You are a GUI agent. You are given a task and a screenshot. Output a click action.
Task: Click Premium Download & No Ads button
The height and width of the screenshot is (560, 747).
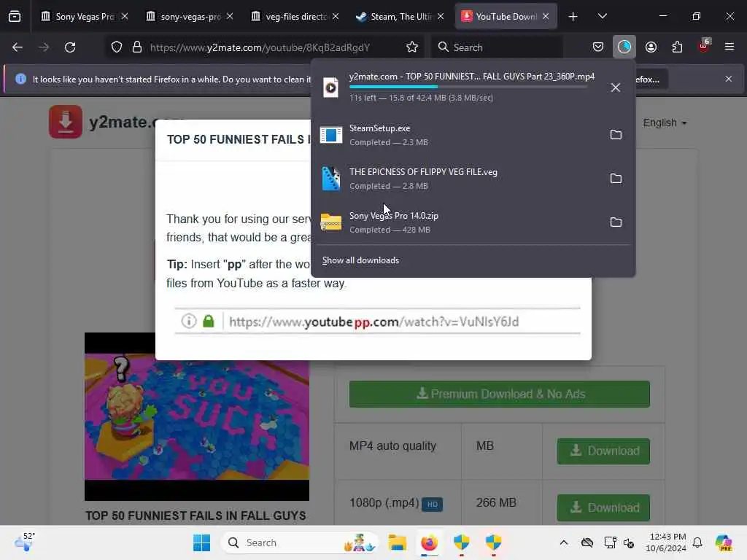499,394
